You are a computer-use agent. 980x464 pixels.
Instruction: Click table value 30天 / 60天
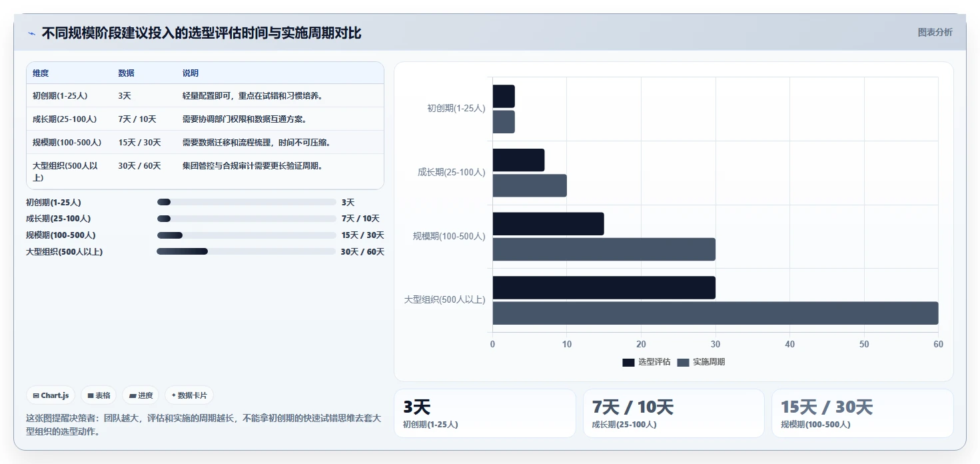point(139,165)
